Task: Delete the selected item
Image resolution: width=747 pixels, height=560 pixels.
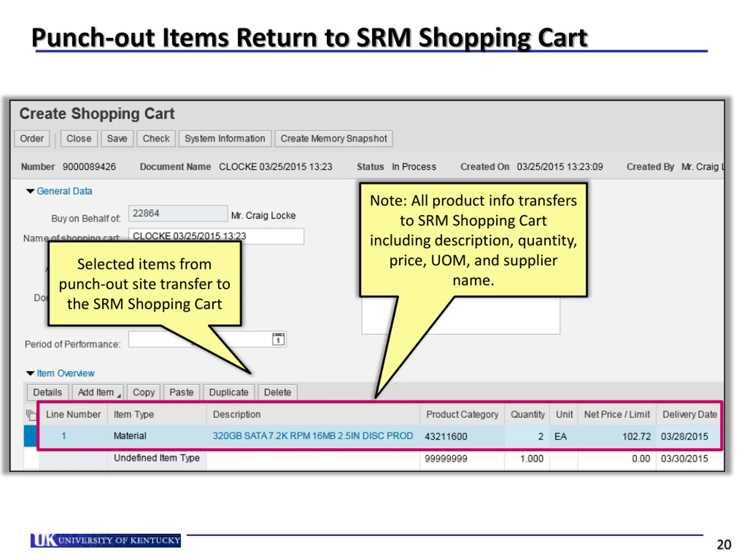Action: coord(277,392)
